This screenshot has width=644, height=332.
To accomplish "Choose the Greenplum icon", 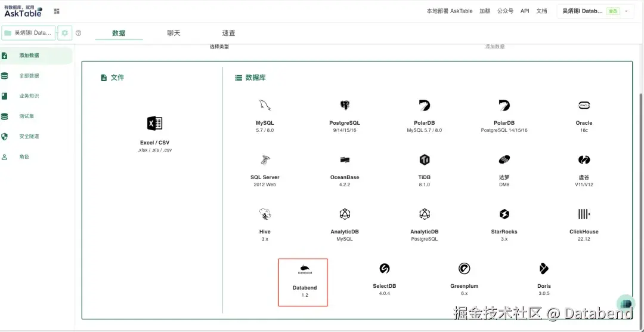I will (x=464, y=269).
